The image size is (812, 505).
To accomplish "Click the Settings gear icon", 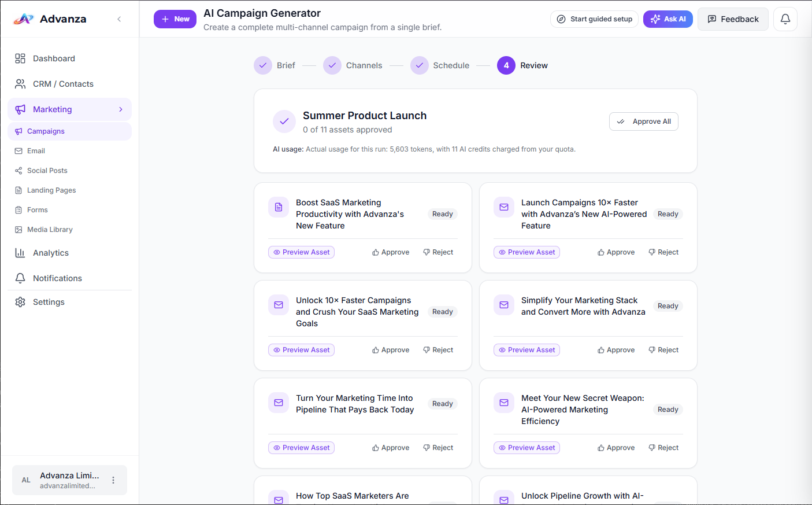I will coord(20,302).
